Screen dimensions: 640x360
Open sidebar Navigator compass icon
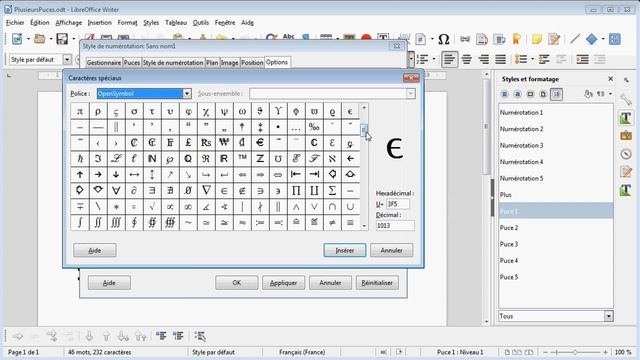point(626,154)
